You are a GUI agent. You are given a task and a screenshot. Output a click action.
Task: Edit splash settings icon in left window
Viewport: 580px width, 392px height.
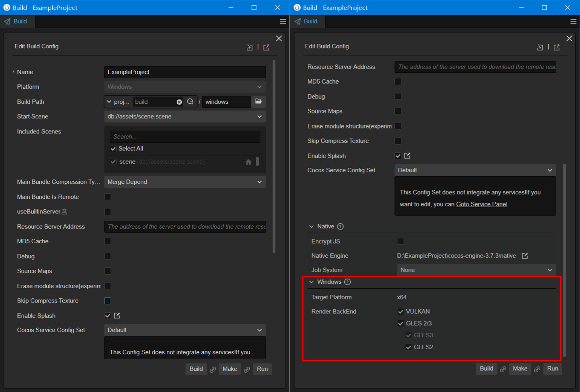[117, 315]
